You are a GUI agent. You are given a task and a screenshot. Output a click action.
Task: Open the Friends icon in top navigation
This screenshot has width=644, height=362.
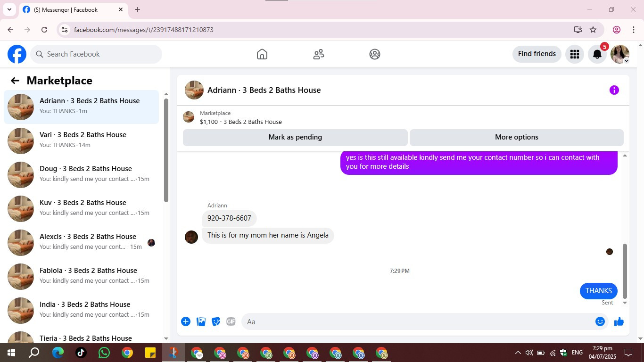[x=319, y=54]
